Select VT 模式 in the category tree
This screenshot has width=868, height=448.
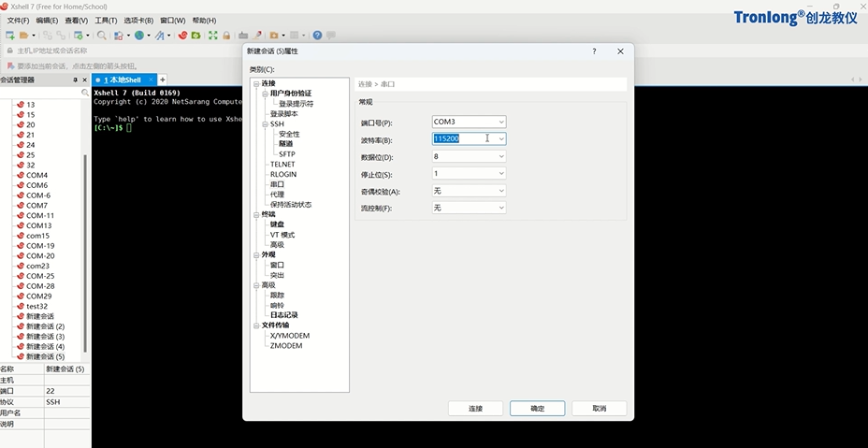[x=282, y=235]
